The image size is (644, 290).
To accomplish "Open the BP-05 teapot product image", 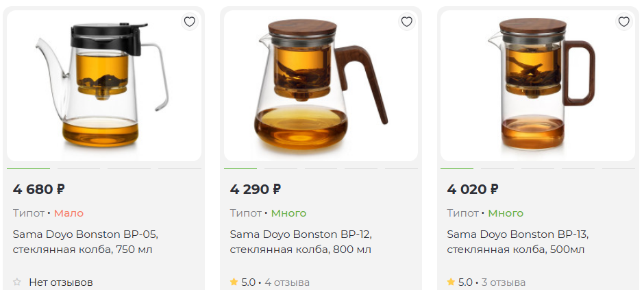I will 104,86.
